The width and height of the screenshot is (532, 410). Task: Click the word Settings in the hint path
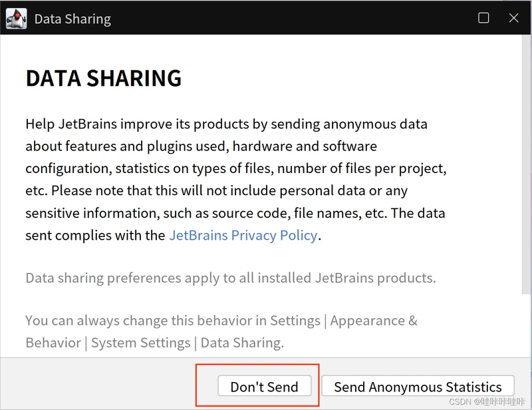coord(295,320)
